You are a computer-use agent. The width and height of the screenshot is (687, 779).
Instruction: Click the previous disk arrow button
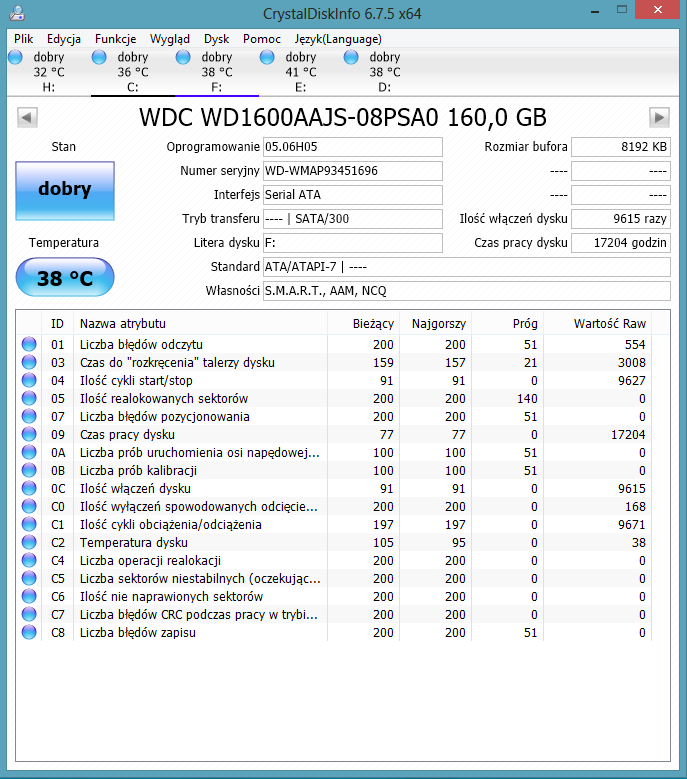pyautogui.click(x=27, y=118)
